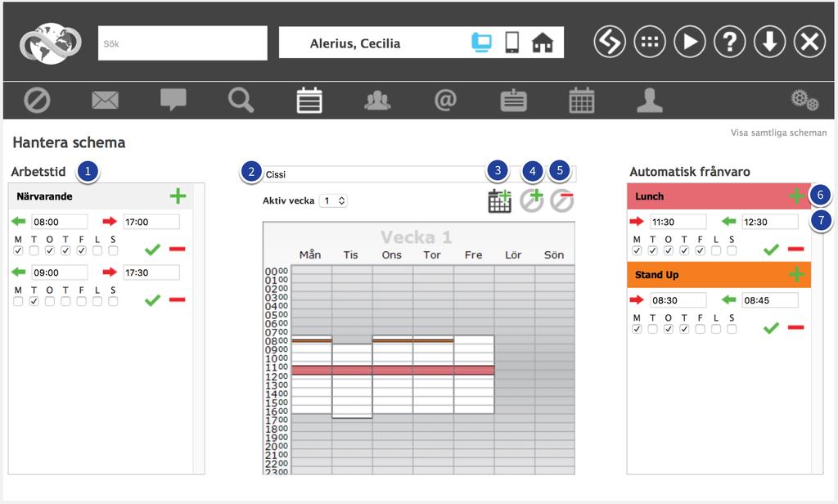Open the search magnifier tab
838x504 pixels.
241,100
